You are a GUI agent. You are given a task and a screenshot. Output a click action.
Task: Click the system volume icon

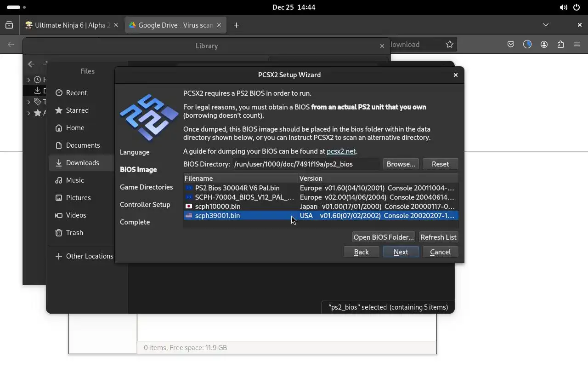tap(563, 7)
